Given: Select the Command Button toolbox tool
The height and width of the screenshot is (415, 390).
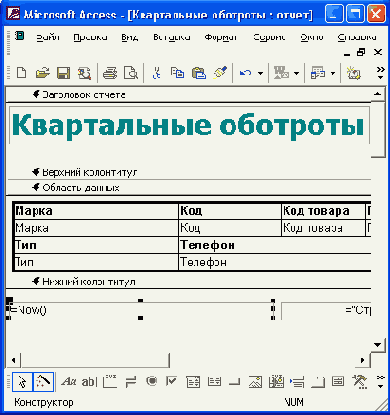Looking at the screenshot, I should click(235, 382).
